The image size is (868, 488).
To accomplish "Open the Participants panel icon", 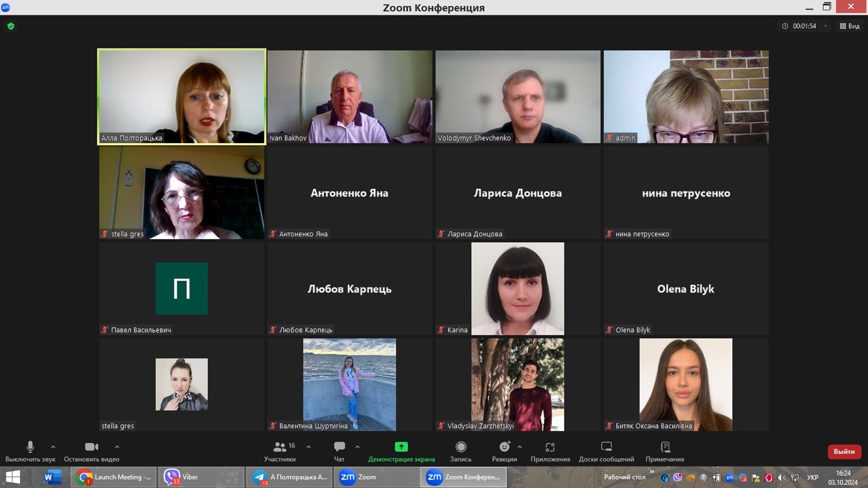I will pos(280,448).
